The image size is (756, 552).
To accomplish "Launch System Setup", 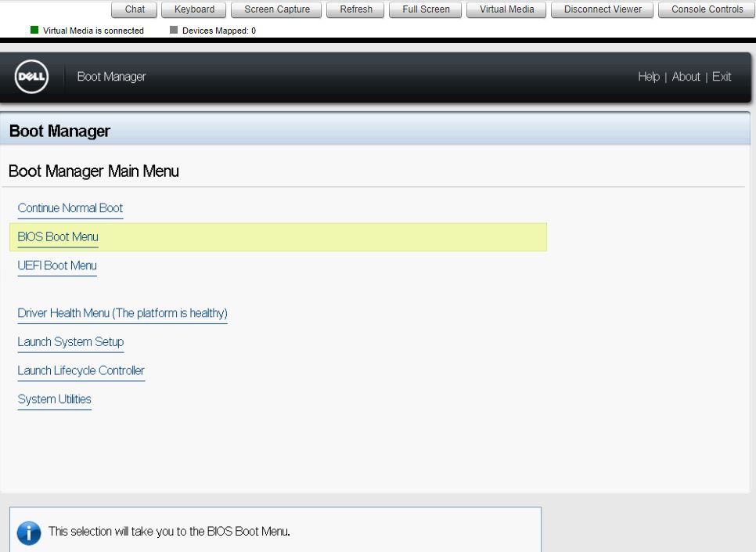I will coord(70,341).
